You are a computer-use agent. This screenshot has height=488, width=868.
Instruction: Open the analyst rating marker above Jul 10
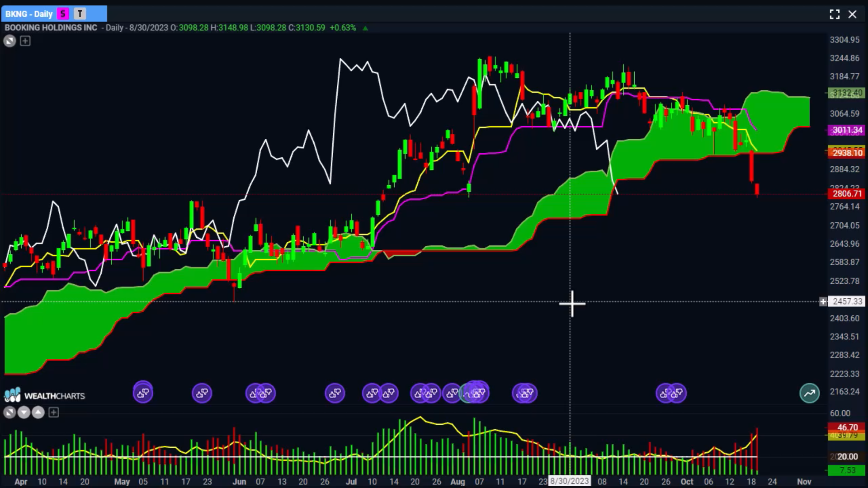coord(372,393)
